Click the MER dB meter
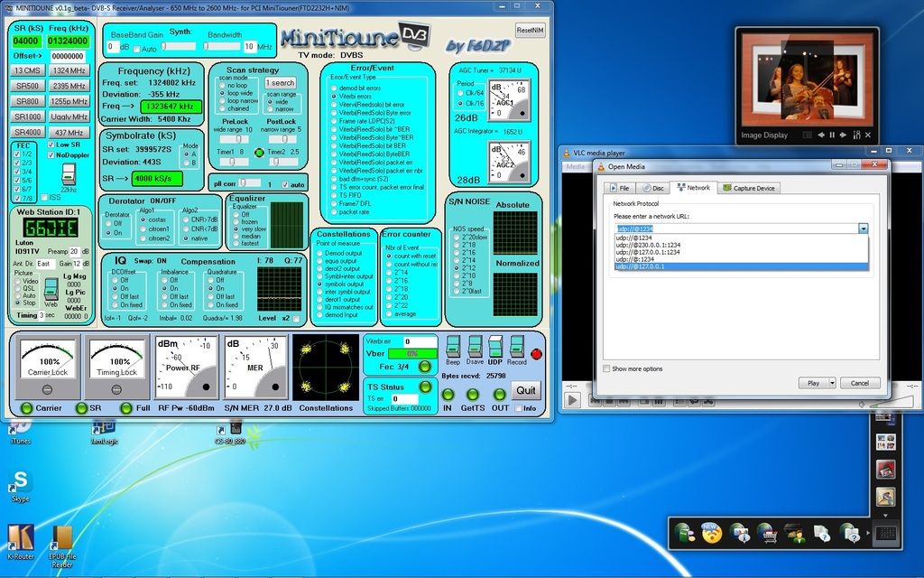Viewport: 924px width, 578px height. pos(255,367)
